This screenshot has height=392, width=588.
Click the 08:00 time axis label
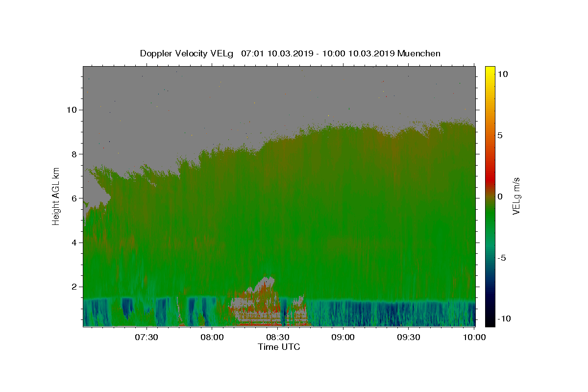(212, 337)
